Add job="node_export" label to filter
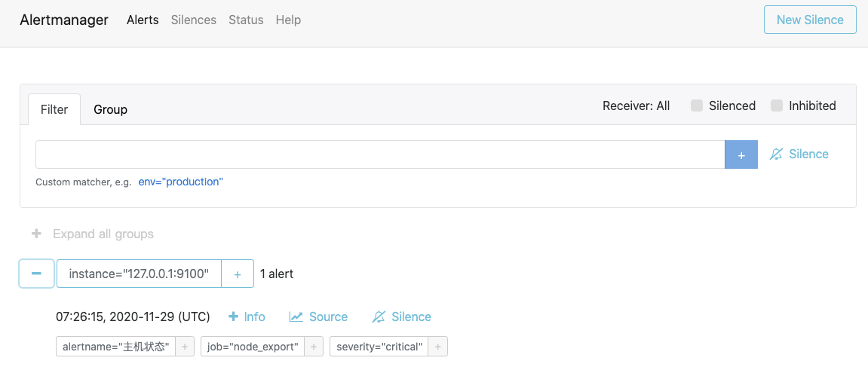 click(314, 347)
